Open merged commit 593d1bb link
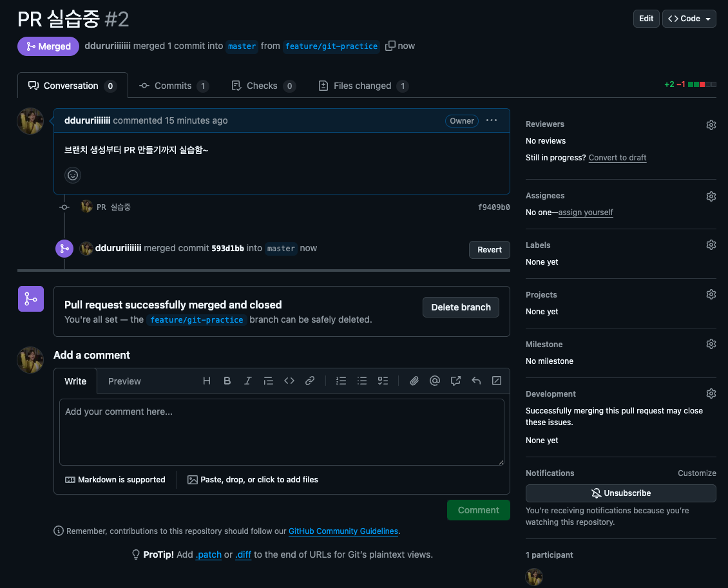Viewport: 728px width, 588px height. (x=227, y=249)
